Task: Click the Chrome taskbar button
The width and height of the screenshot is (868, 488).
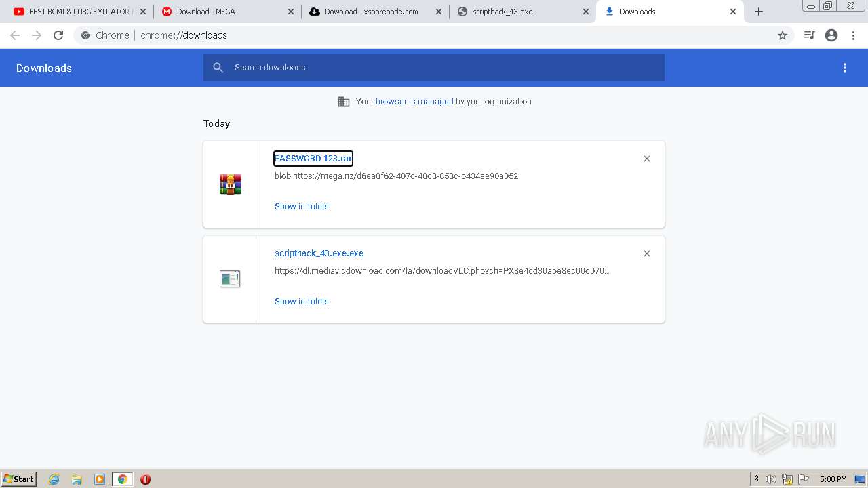Action: 122,479
